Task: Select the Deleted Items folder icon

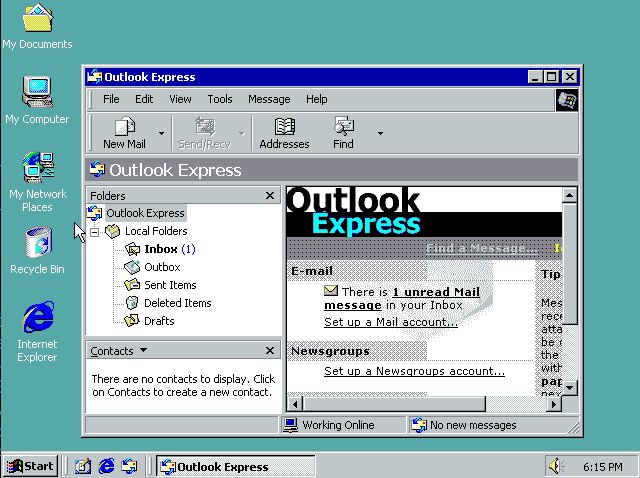Action: (x=132, y=303)
